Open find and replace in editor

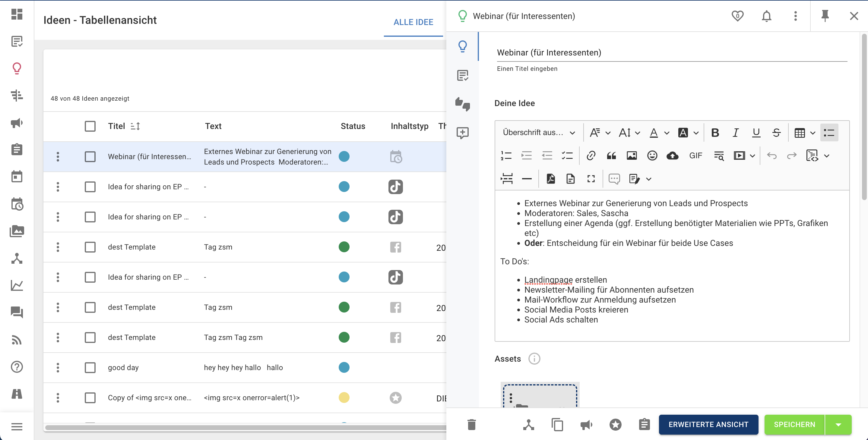pos(719,156)
